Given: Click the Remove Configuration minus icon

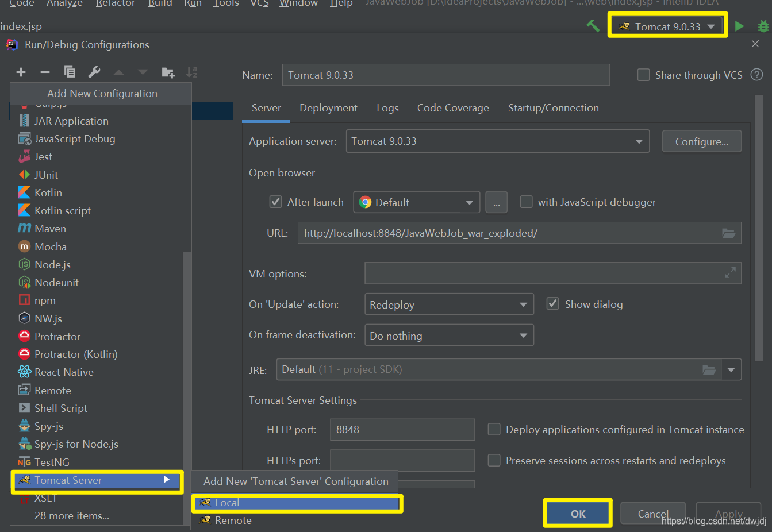Looking at the screenshot, I should point(45,72).
